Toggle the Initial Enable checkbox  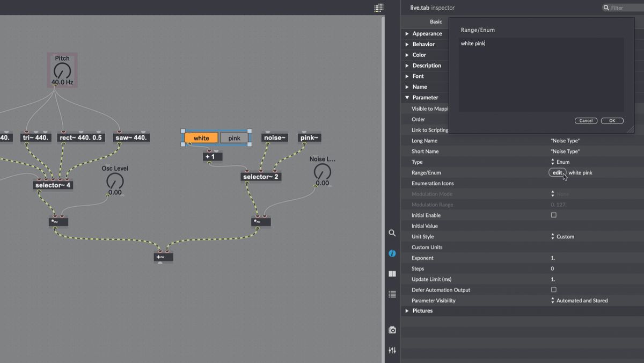[x=554, y=215]
